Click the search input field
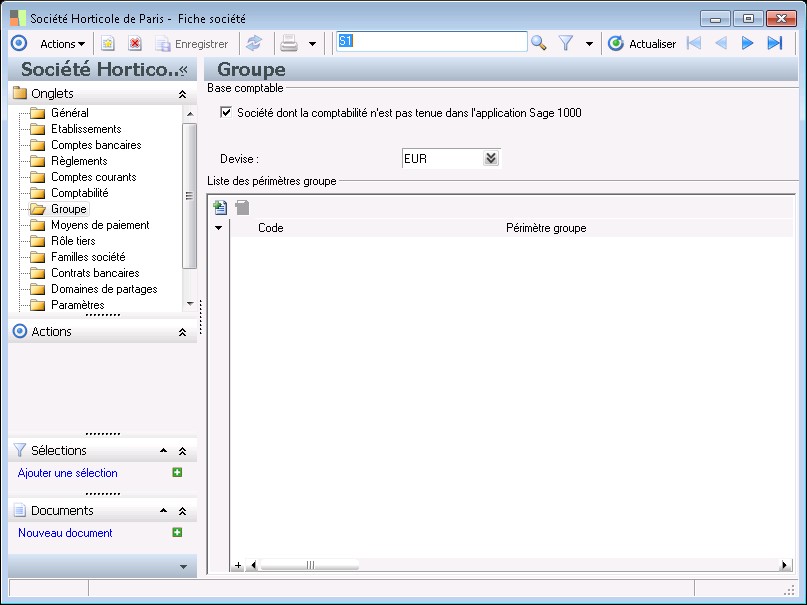 pos(431,42)
